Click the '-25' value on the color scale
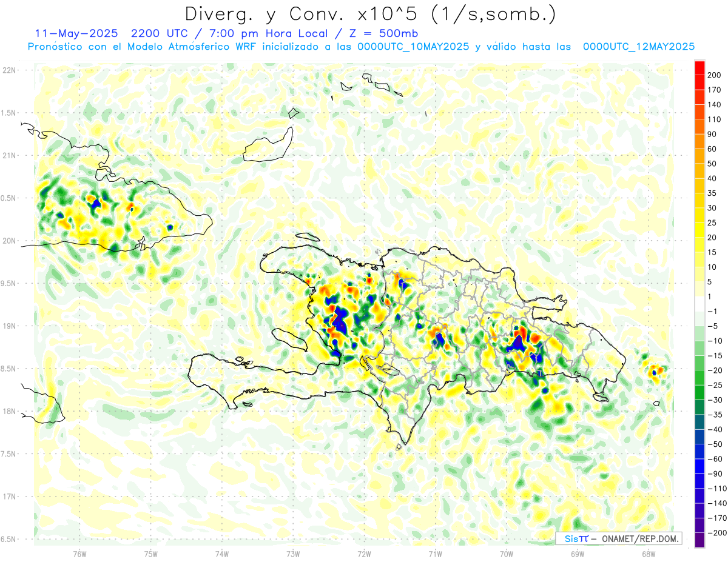Viewport: 728px width, 562px height. [x=715, y=385]
